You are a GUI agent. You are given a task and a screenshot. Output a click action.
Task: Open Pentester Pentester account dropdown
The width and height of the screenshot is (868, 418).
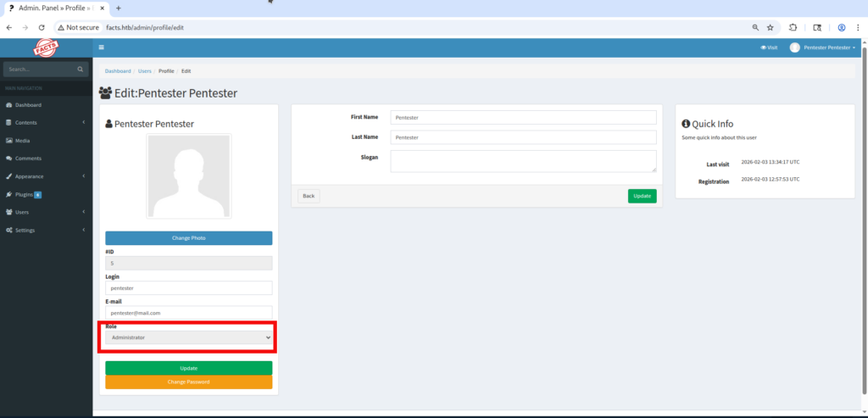click(x=822, y=47)
